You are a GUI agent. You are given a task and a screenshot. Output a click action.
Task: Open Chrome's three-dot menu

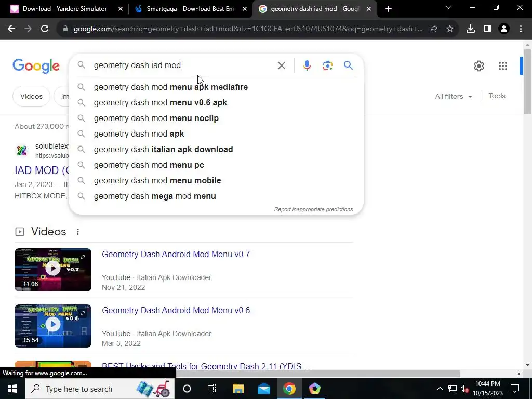[521, 29]
